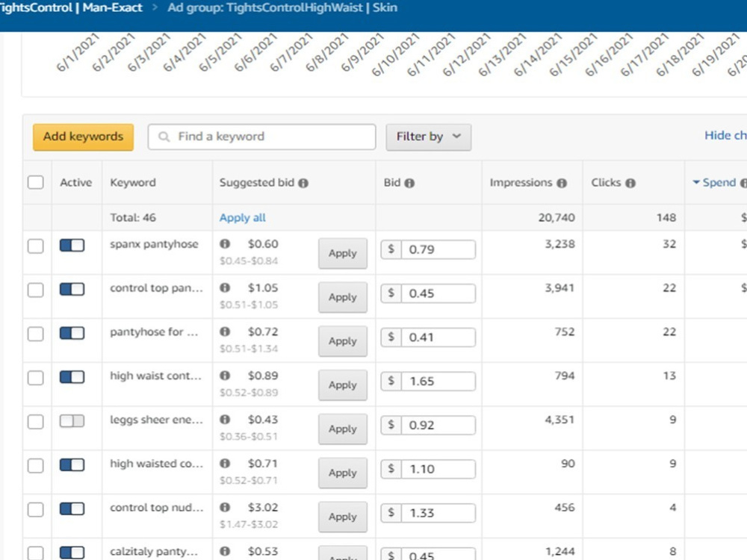Click the Impressions column header
Viewport: 747px width, 560px height.
pos(521,183)
